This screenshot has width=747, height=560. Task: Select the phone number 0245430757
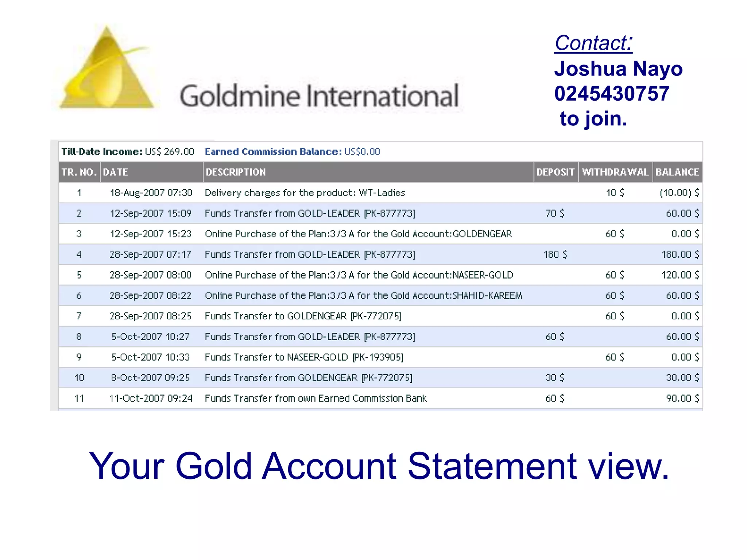612,93
